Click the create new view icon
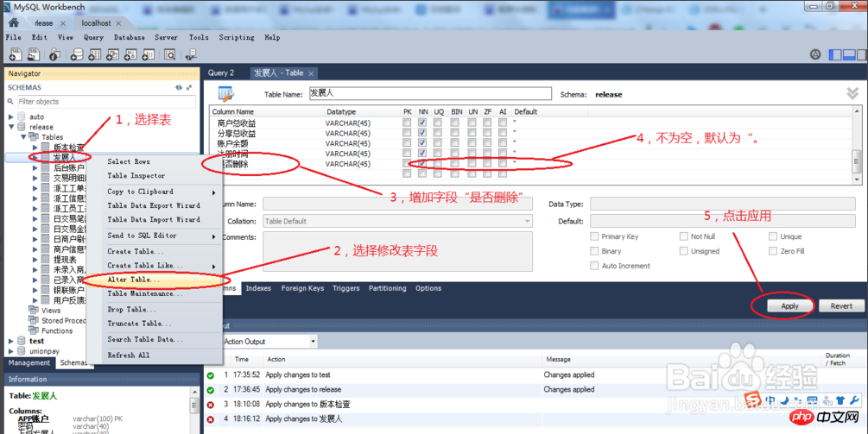 pos(113,54)
